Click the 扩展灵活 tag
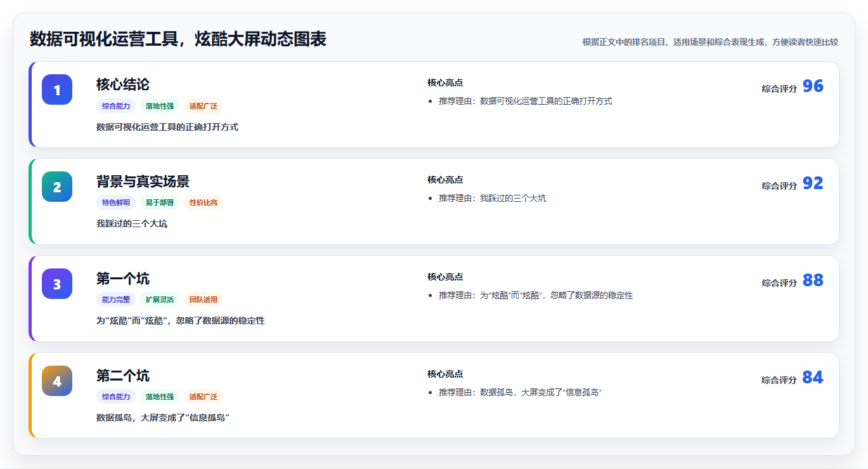The image size is (868, 469). (x=160, y=300)
